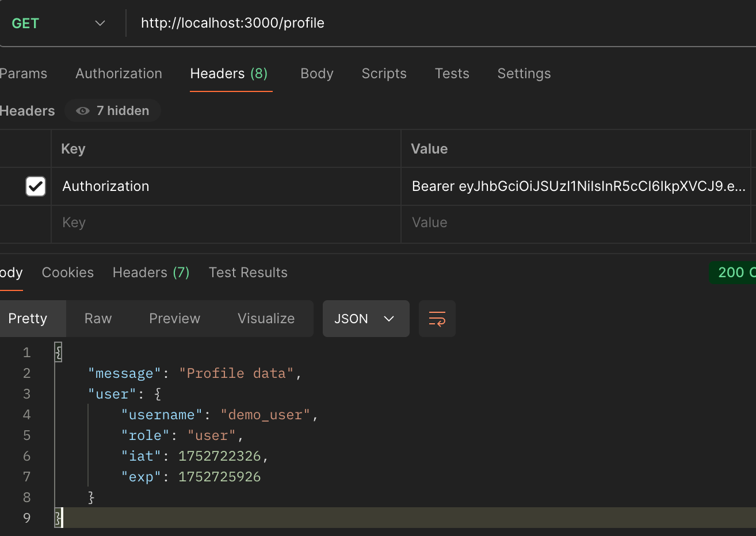Switch to the Settings tab

pyautogui.click(x=524, y=74)
